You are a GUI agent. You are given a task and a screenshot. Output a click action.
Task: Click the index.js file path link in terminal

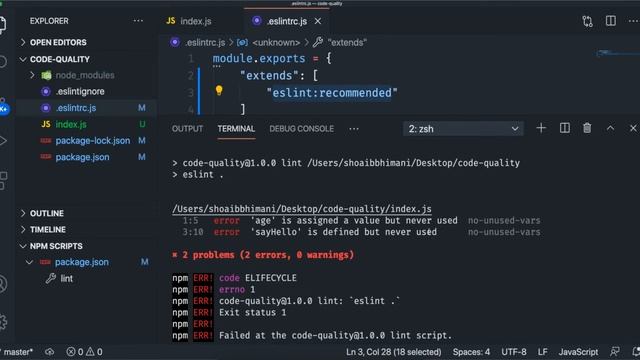click(302, 209)
